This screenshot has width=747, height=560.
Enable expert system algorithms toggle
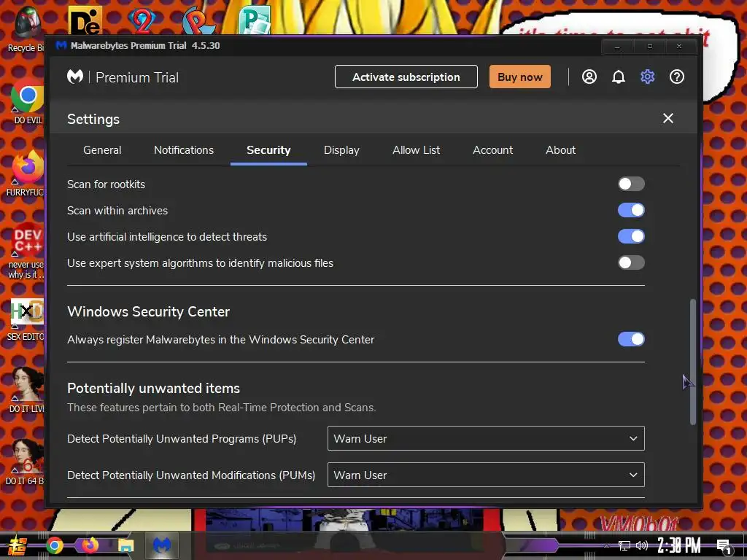point(631,262)
